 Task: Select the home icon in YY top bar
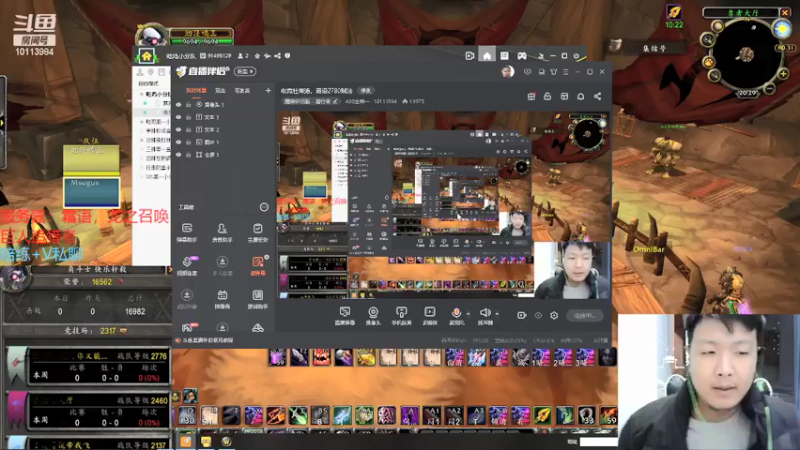point(487,56)
